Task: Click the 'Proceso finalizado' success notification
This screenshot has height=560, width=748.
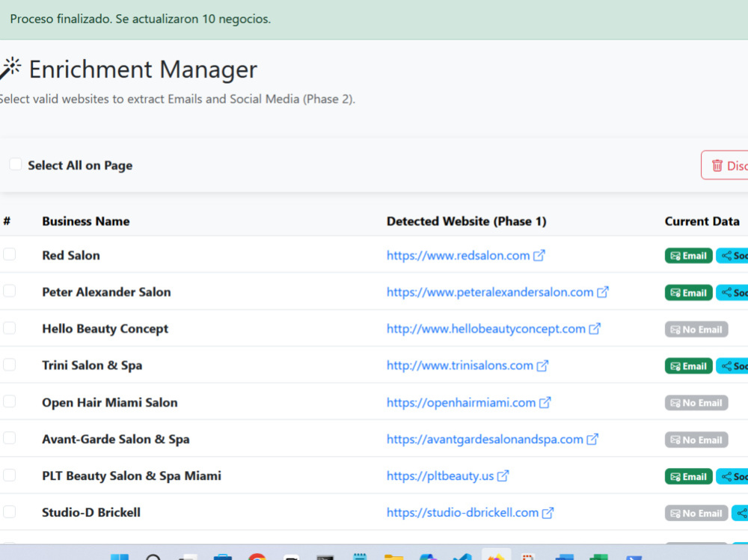Action: [141, 19]
